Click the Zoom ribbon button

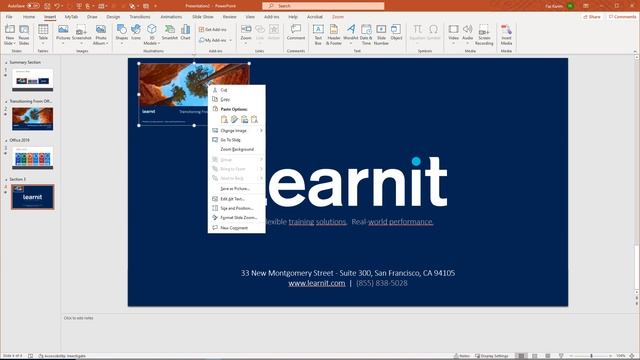(246, 35)
